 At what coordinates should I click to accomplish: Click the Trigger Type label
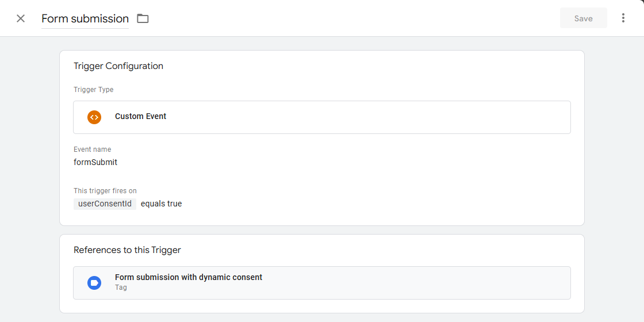click(x=93, y=90)
